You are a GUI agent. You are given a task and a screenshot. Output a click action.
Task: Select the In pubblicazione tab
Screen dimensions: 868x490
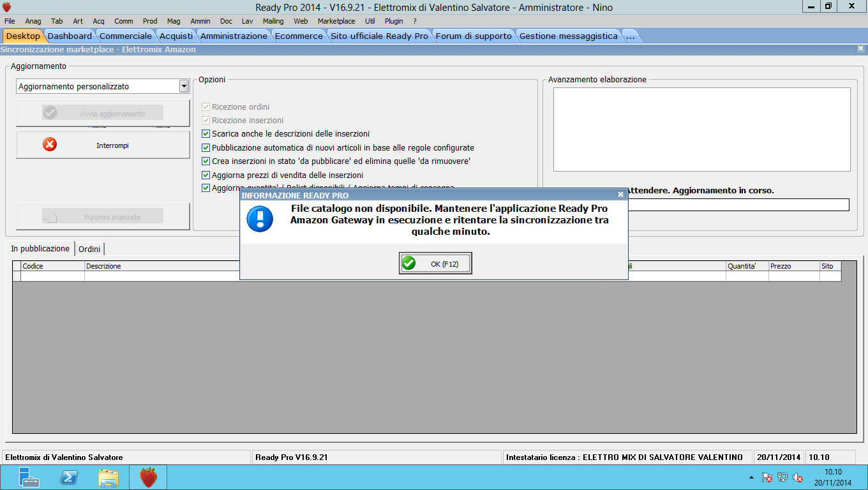click(40, 248)
